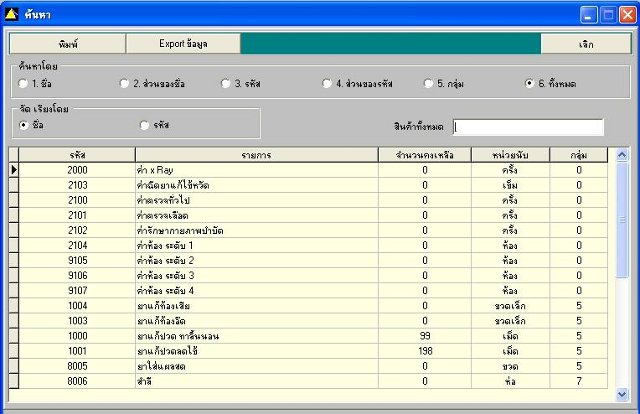Choose sort by รหัส radio button

click(x=144, y=125)
